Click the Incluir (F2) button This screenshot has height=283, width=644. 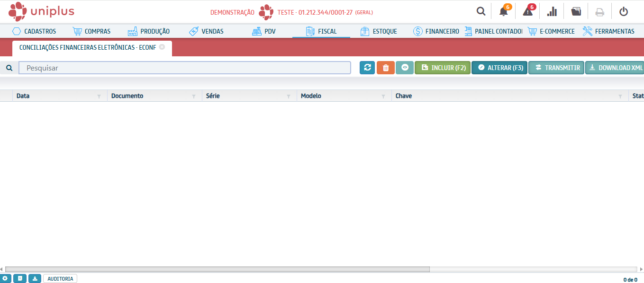coord(443,68)
